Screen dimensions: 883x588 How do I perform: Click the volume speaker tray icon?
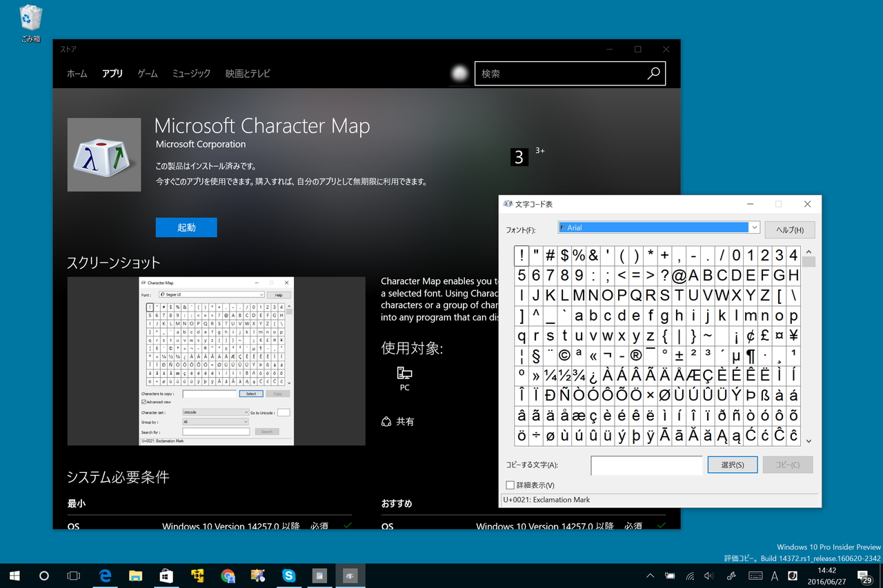coord(709,576)
